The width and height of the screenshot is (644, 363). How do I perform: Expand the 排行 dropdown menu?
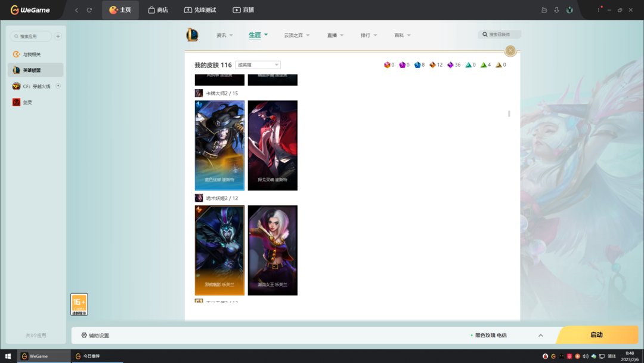[369, 35]
